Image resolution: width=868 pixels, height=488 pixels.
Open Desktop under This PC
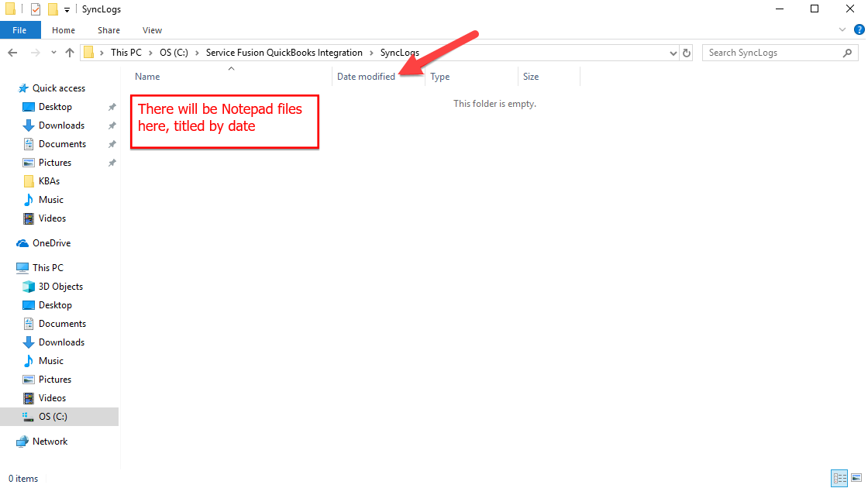tap(55, 305)
